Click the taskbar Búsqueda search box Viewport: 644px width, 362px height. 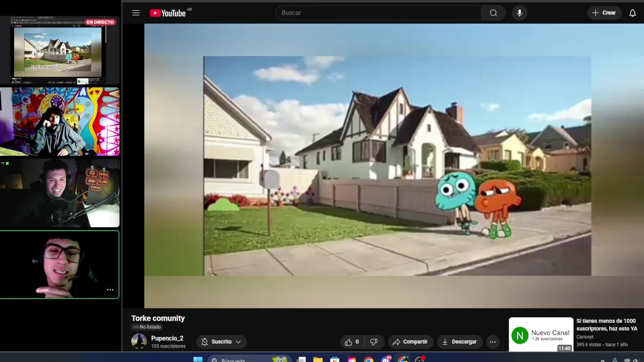point(249,359)
